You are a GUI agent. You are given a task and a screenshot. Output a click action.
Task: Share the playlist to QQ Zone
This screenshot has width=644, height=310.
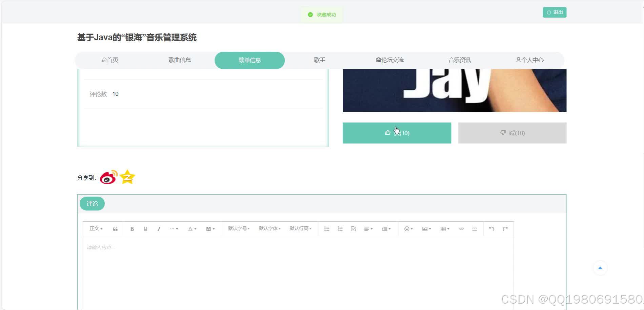coord(127,177)
